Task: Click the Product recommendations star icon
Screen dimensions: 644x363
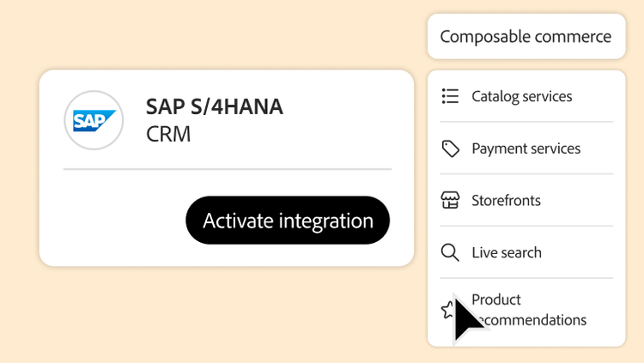Action: [x=447, y=311]
